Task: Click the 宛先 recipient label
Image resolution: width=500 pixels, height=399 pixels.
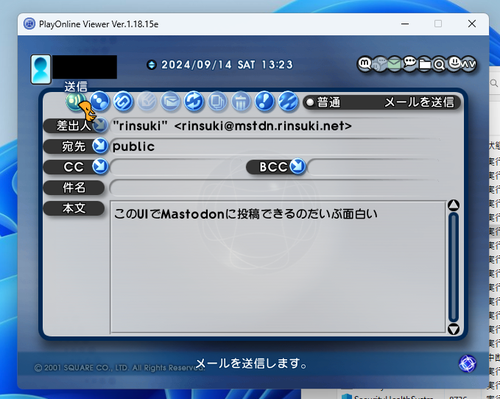Action: click(73, 146)
